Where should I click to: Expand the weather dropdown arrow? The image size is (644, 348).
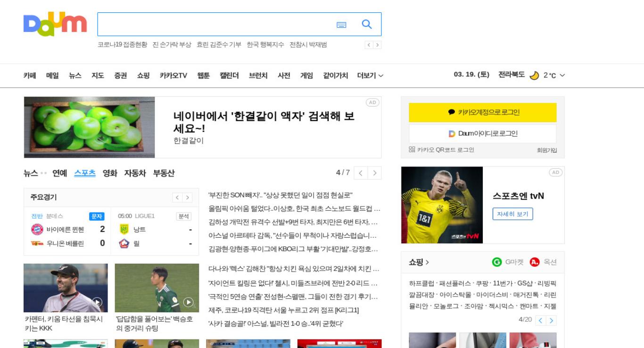(x=562, y=75)
